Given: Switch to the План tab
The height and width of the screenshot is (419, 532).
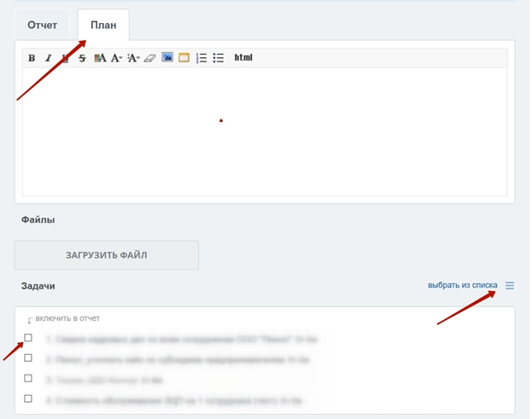Looking at the screenshot, I should tap(103, 25).
